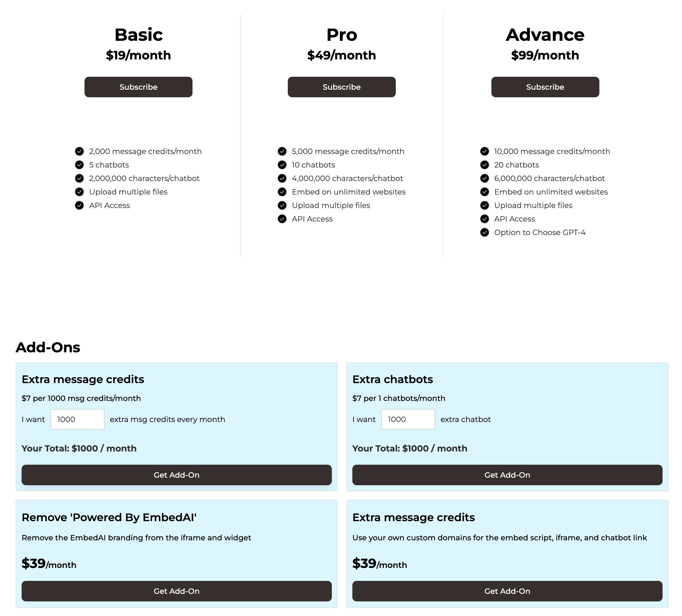682x616 pixels.
Task: Click the checkmark icon next to 5 chatbots under Basic
Action: coord(79,165)
